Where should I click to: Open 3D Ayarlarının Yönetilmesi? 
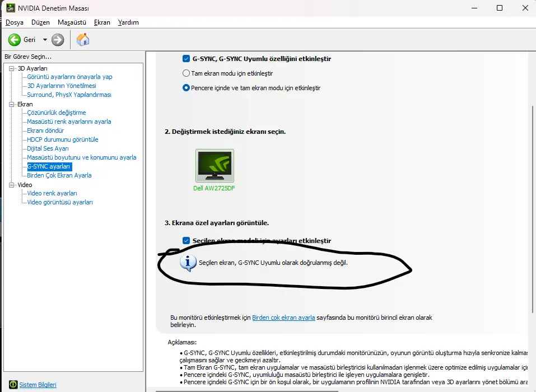(x=62, y=86)
